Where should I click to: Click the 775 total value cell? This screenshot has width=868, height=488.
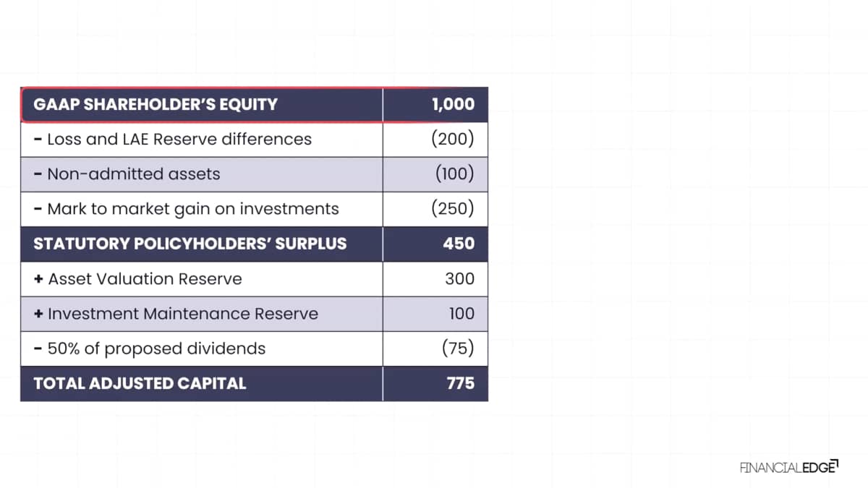pos(460,383)
